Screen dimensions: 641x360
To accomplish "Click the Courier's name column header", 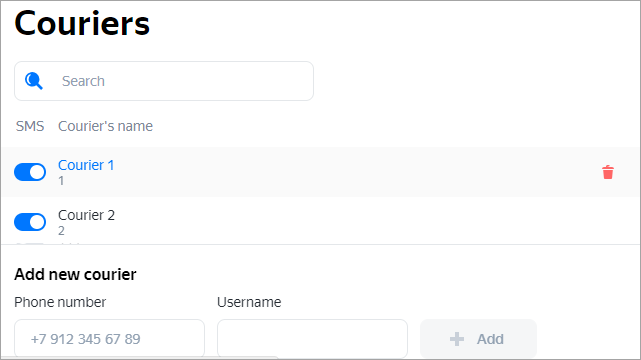I will click(105, 126).
